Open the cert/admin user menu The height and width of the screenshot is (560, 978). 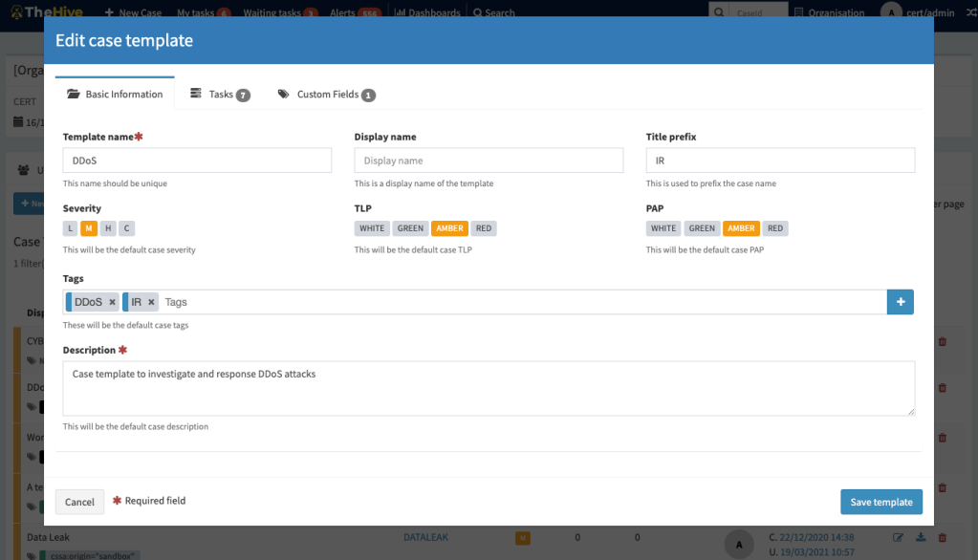(925, 12)
